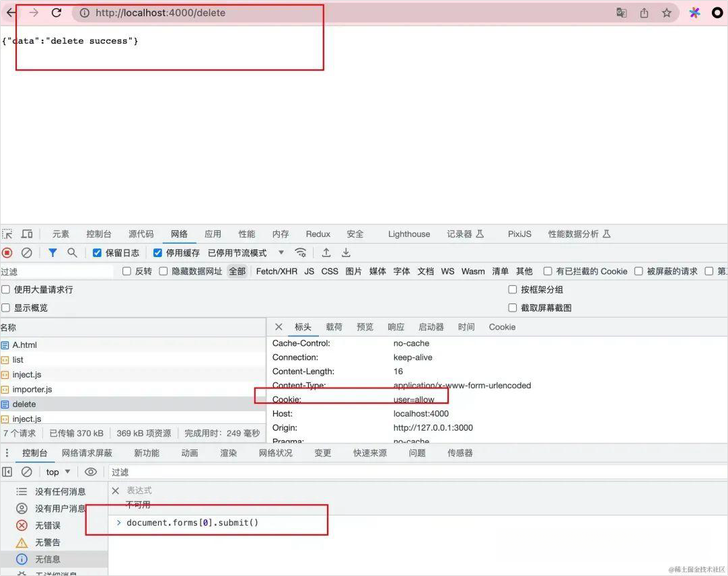Select the importer.js request row
Viewport: 728px width, 576px height.
[133, 389]
